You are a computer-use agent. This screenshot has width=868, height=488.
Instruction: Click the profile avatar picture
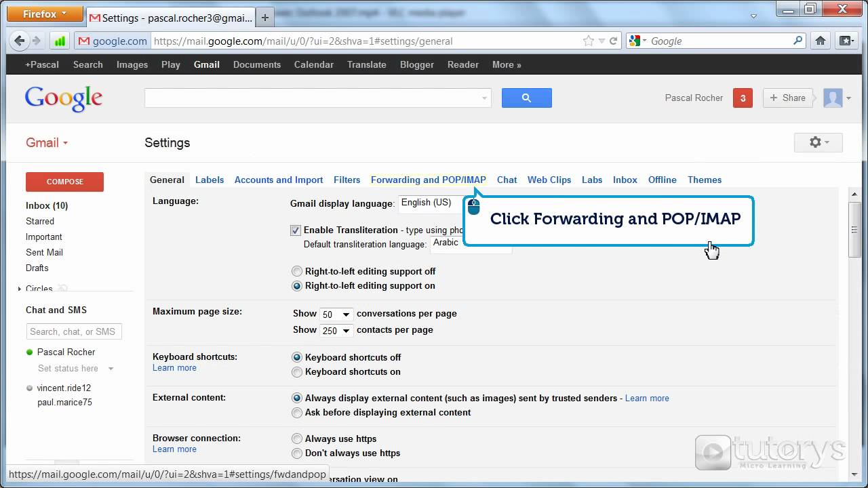(833, 98)
